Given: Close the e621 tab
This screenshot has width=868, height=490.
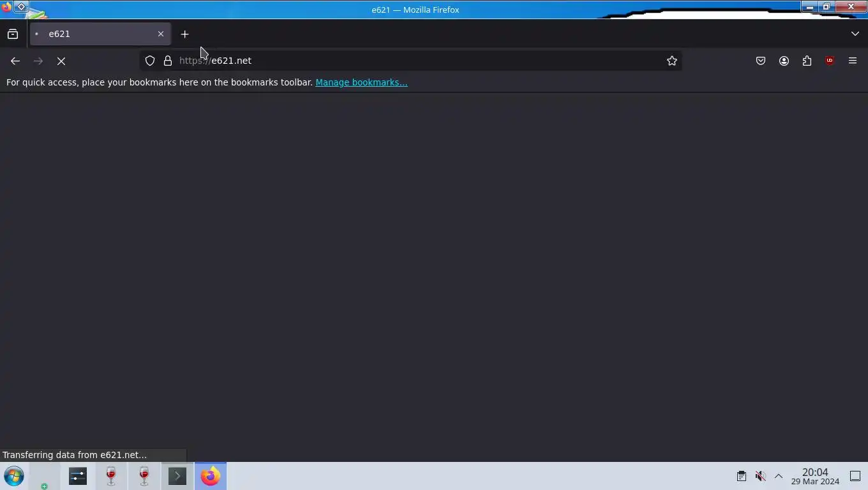Looking at the screenshot, I should pos(161,34).
